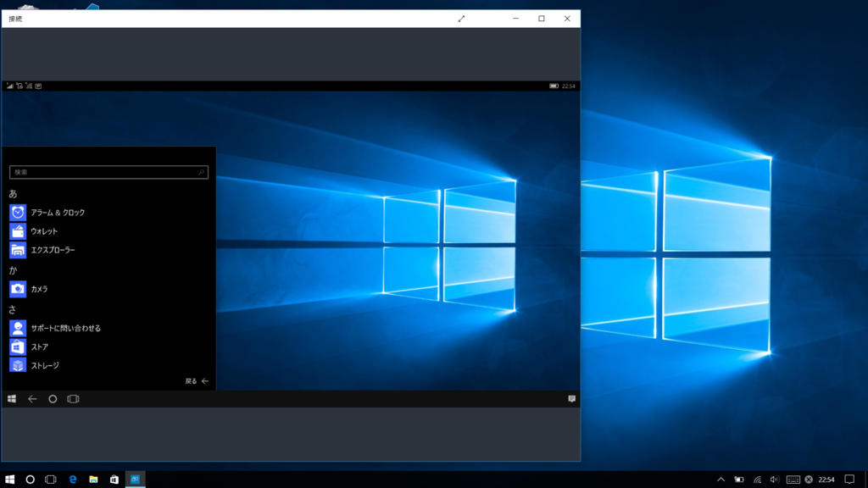868x488 pixels.
Task: Open the Store app icon in list
Action: (x=18, y=347)
